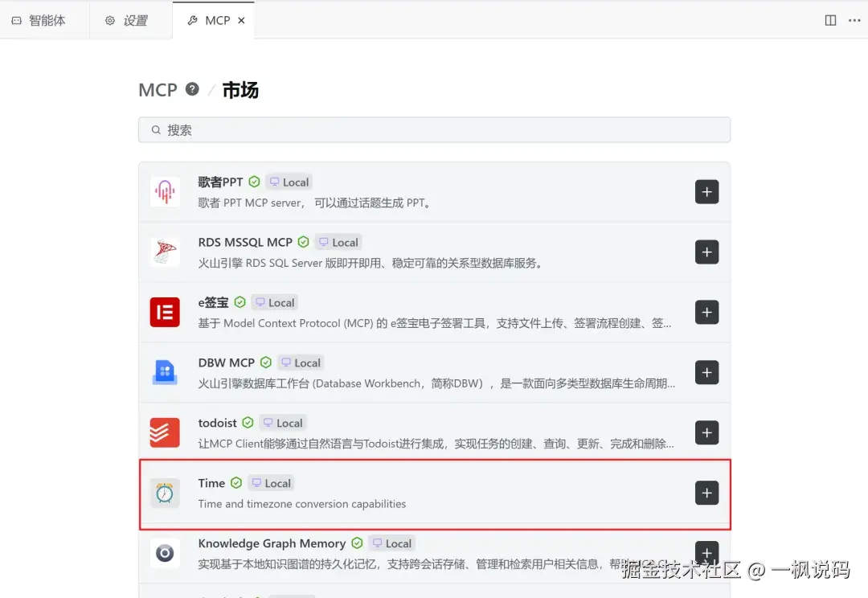This screenshot has height=598, width=868.
Task: Open the DBW MCP title
Action: point(227,362)
